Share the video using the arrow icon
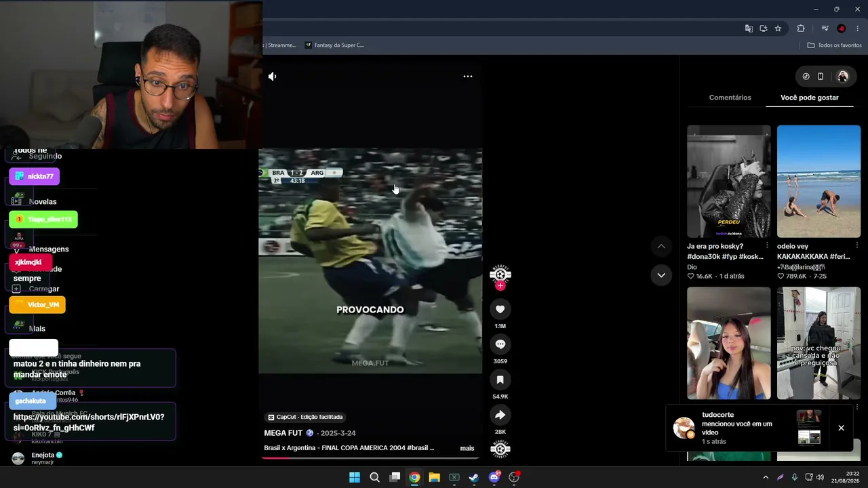The image size is (868, 488). [500, 415]
